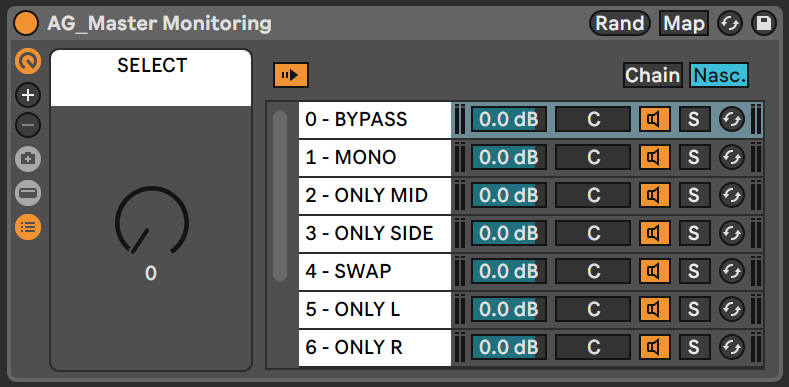Click the Show/Hide Macro Controls icon
Viewport: 789px width, 387px height.
pos(28,61)
